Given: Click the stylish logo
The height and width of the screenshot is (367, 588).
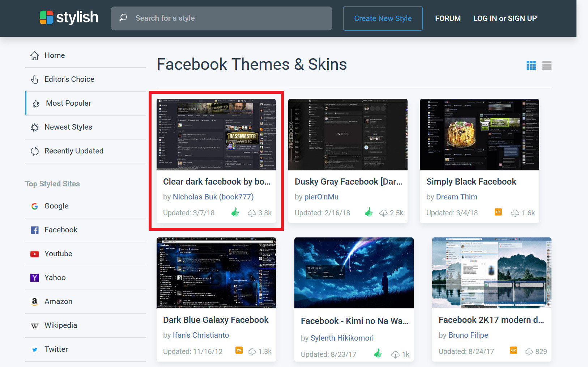Looking at the screenshot, I should (69, 17).
